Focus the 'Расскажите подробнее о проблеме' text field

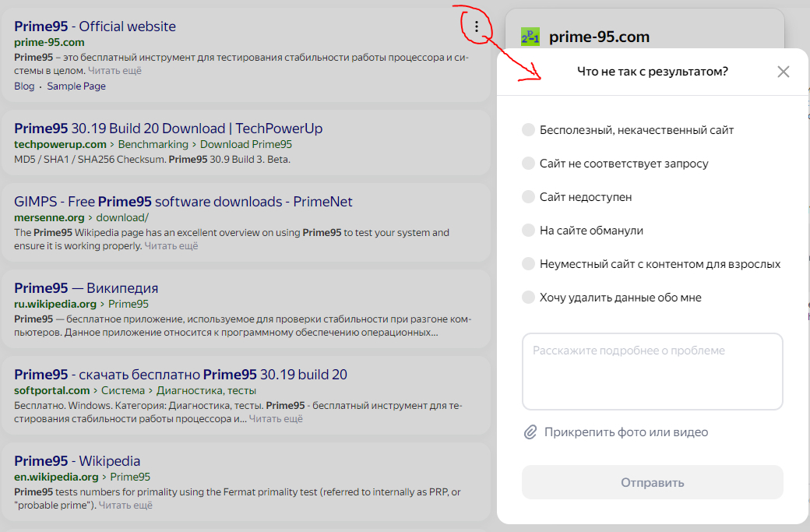(653, 372)
